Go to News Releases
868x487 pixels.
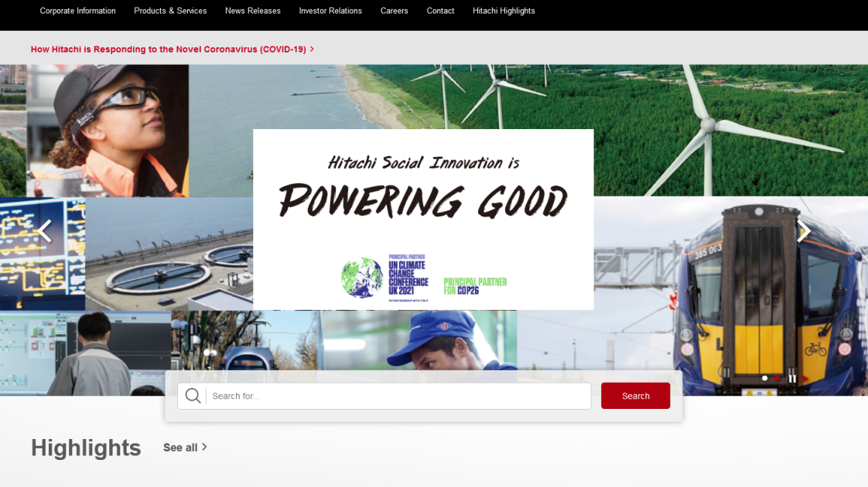252,11
